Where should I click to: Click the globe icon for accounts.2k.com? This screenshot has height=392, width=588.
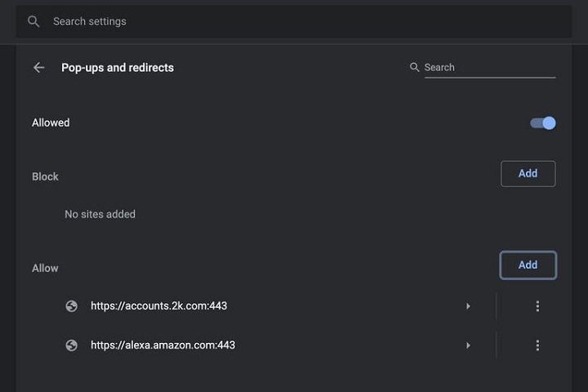72,306
